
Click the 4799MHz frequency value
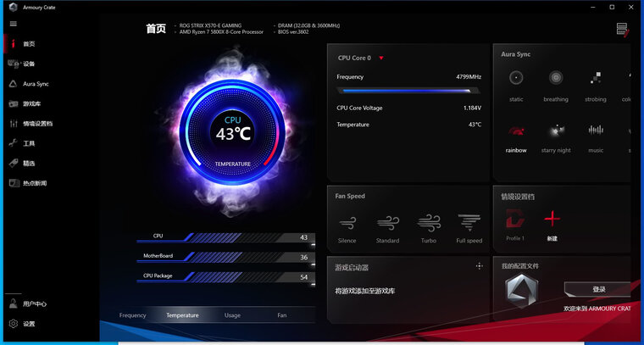(x=469, y=77)
